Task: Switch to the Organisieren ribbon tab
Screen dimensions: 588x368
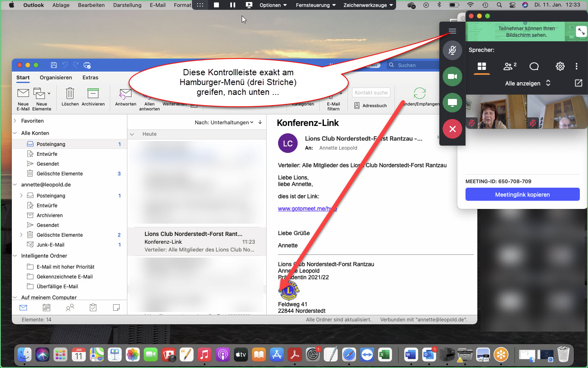Action: [56, 78]
